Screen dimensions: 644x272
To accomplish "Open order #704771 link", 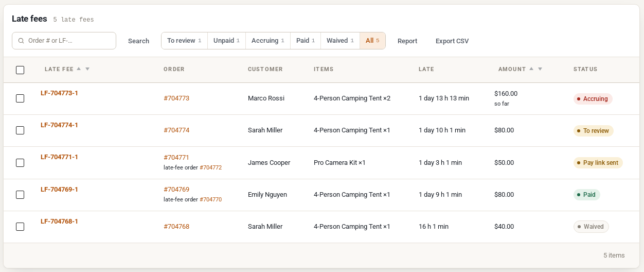I will tap(176, 158).
